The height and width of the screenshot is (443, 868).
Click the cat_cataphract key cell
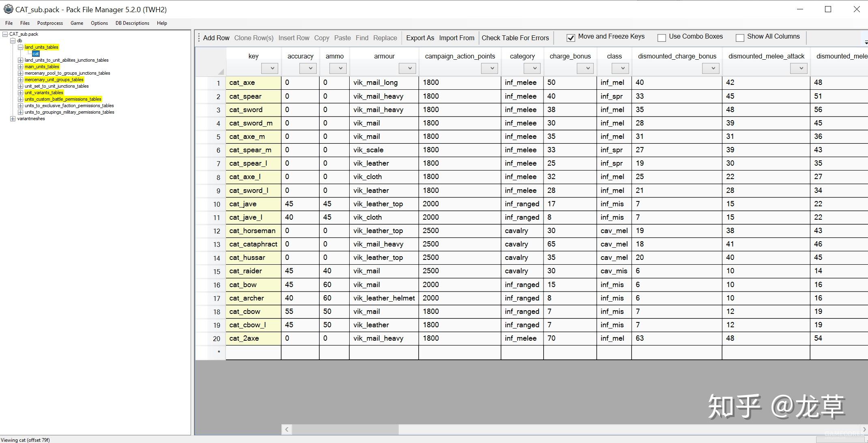(253, 244)
